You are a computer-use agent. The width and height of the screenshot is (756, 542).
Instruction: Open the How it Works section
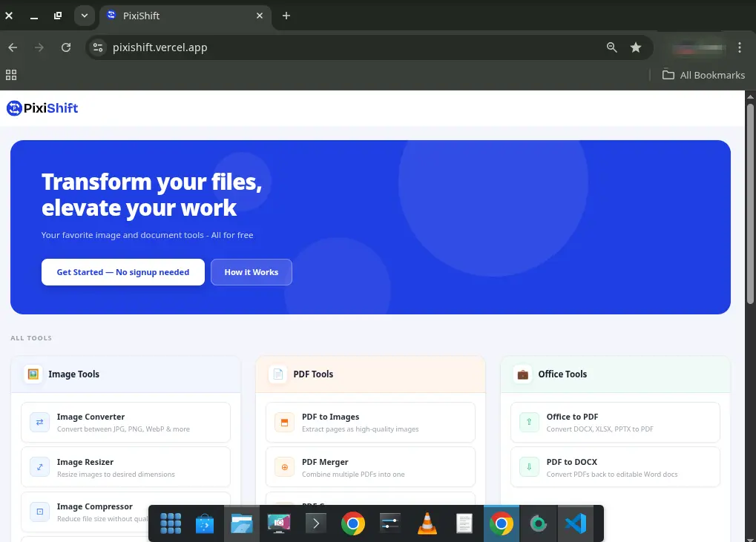[252, 272]
